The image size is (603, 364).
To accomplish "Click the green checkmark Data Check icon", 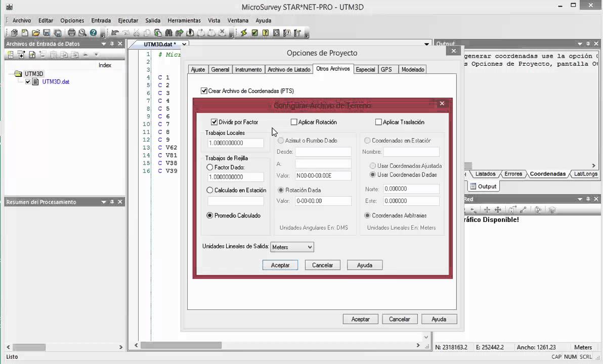I will pos(254,33).
